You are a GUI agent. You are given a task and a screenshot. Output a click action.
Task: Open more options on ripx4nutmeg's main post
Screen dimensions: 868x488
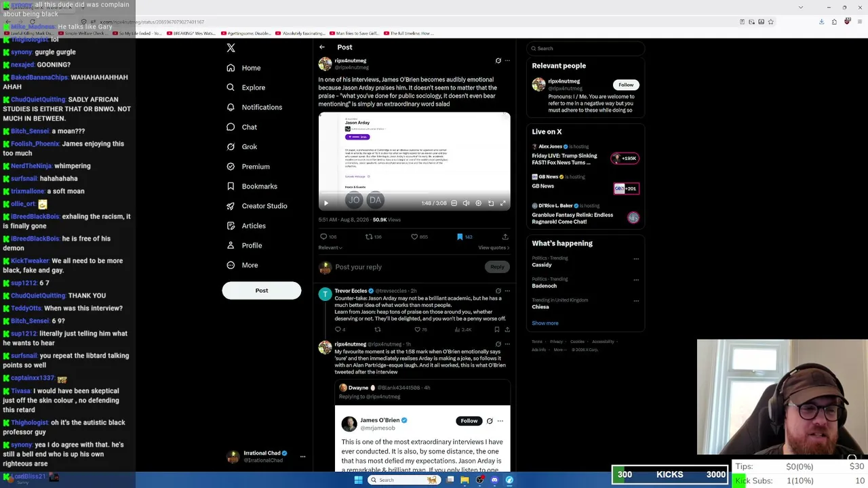pyautogui.click(x=507, y=61)
